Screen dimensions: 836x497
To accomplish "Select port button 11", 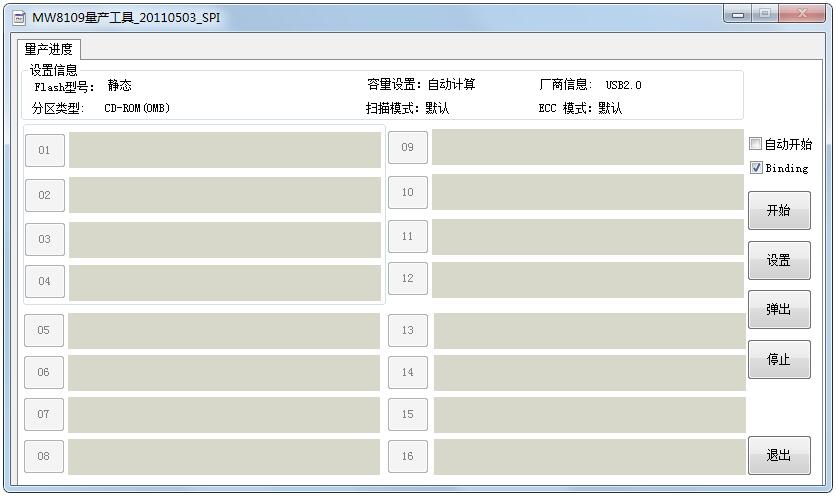I will (408, 236).
